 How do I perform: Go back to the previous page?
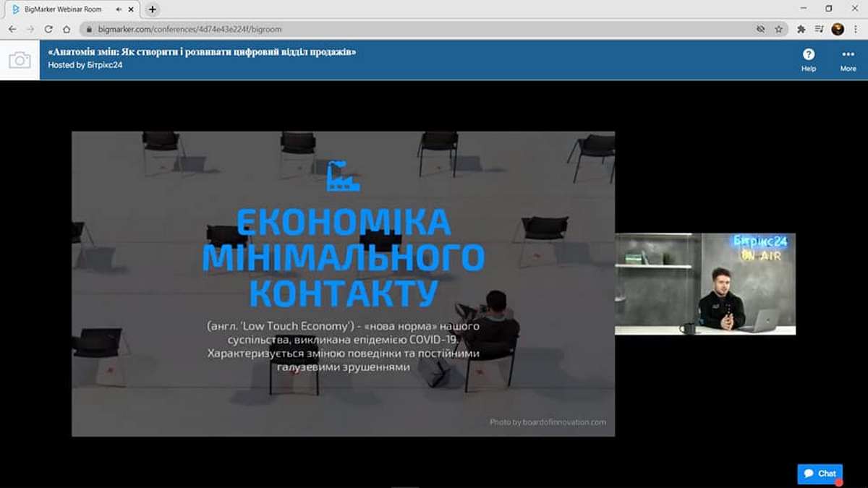12,30
